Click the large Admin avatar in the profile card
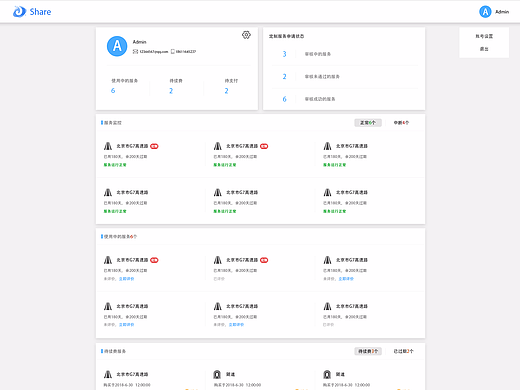Screen dimensions: 520x390 tap(117, 46)
